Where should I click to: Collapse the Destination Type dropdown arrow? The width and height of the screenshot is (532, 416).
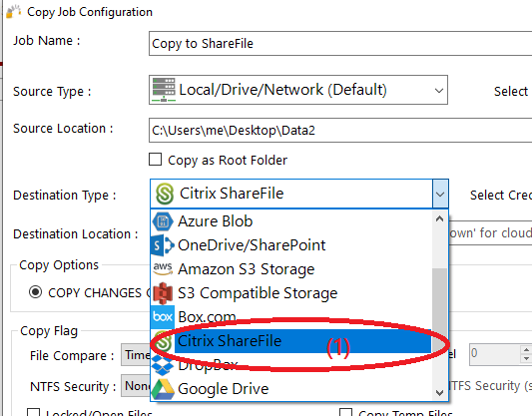tap(440, 194)
